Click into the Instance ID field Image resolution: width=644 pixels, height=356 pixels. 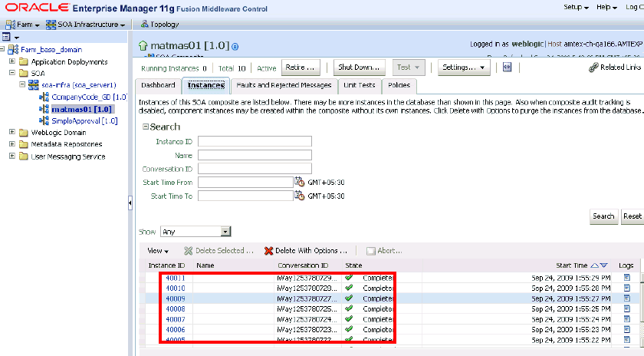click(255, 141)
